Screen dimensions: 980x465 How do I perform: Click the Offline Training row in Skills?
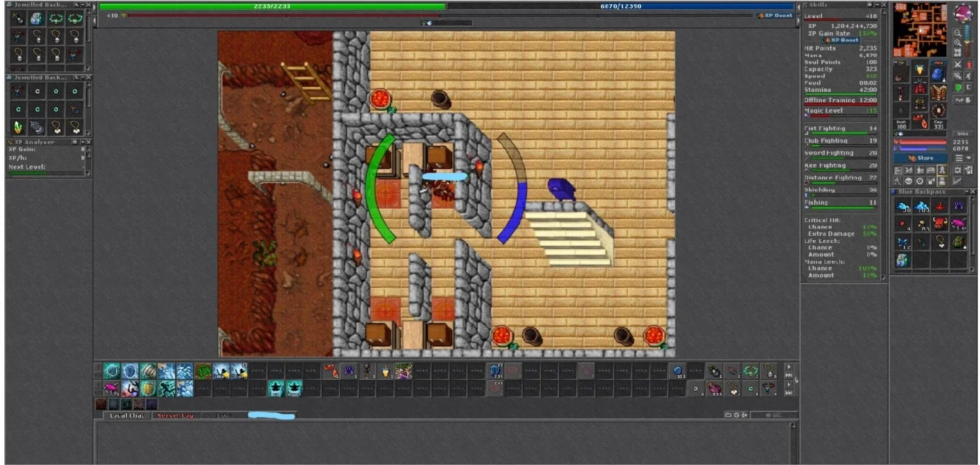tap(839, 100)
